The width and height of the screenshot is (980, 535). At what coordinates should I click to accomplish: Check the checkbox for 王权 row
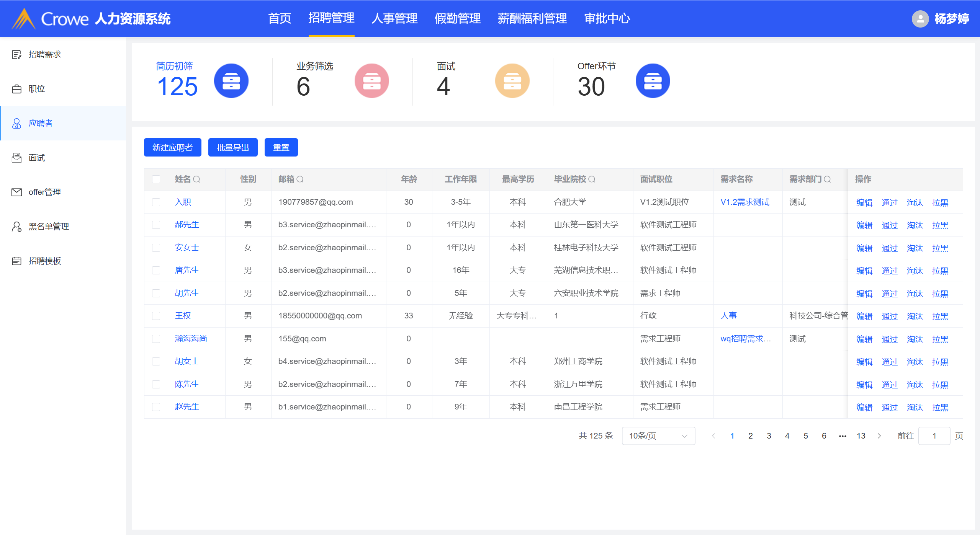click(156, 316)
